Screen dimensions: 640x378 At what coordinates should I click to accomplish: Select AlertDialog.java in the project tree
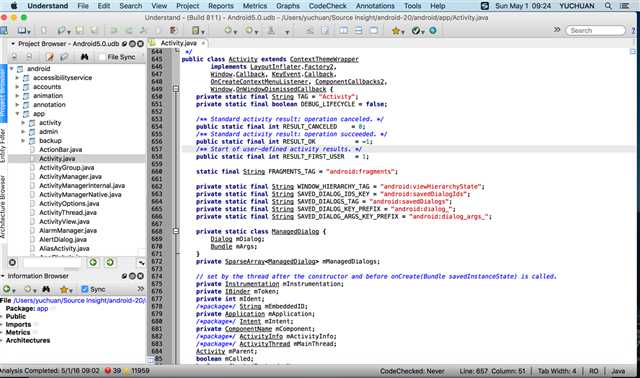tap(63, 239)
